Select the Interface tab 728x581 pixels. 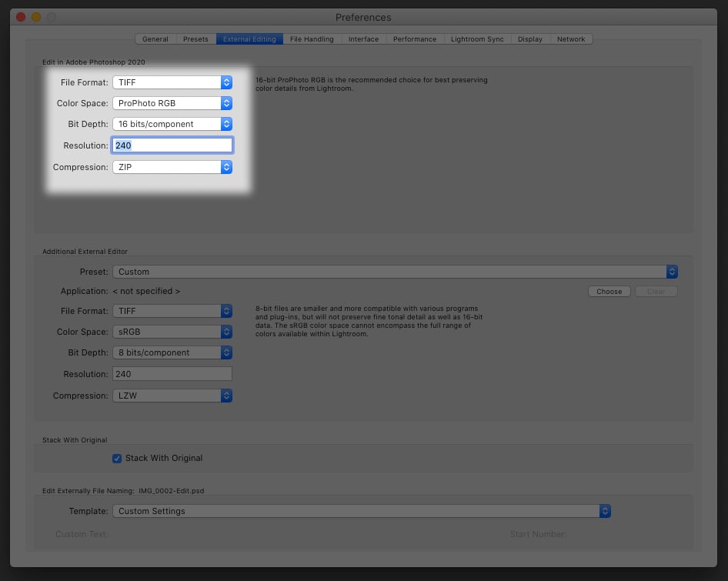[x=362, y=38]
